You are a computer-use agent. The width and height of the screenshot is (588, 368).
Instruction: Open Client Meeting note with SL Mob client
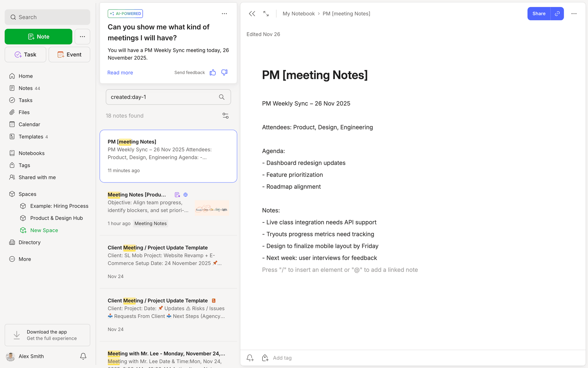click(x=168, y=262)
